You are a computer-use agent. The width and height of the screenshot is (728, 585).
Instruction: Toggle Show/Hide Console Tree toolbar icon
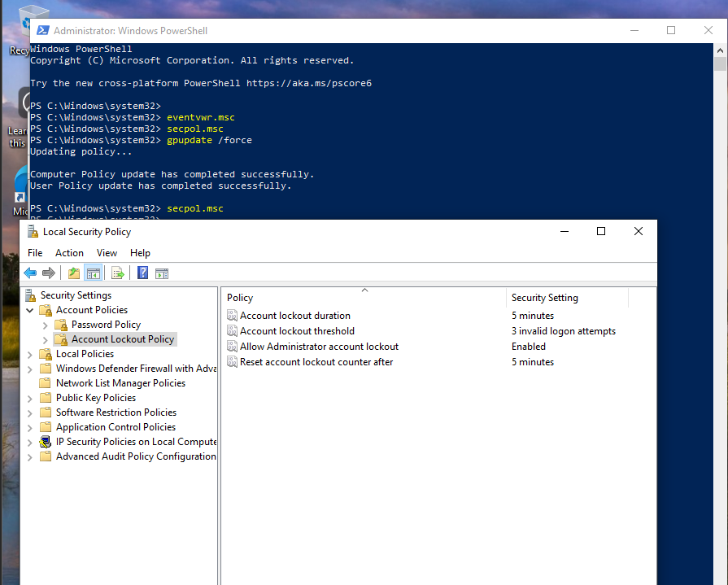(93, 273)
